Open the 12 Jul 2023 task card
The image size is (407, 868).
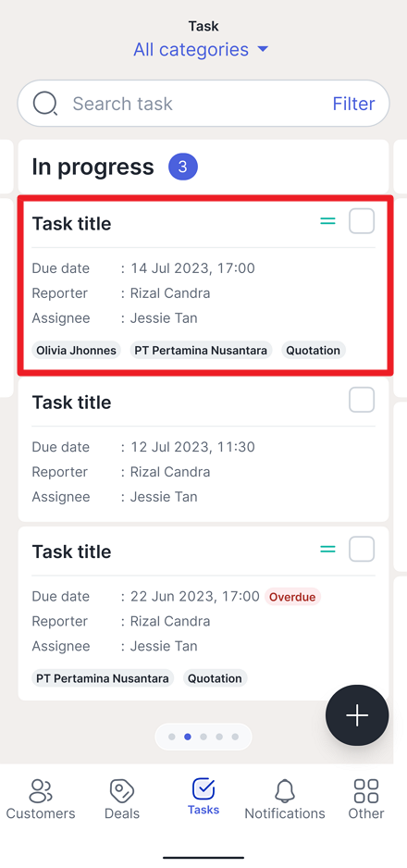click(203, 450)
